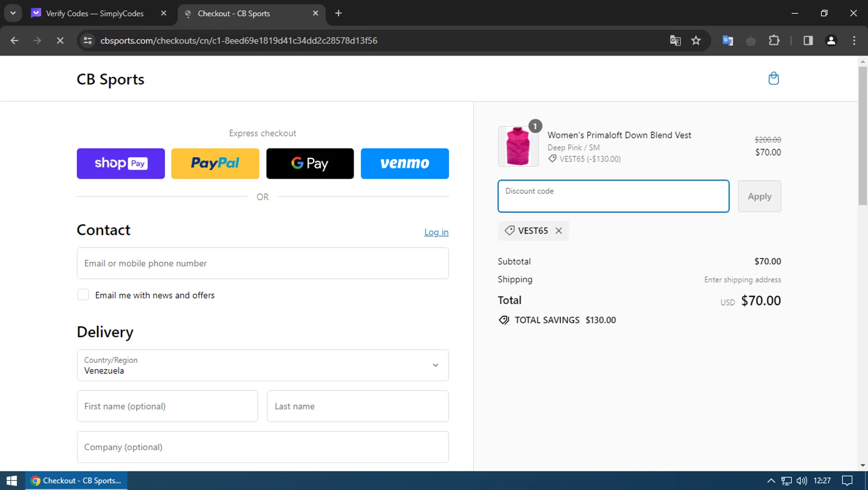Open the Country/Region dropdown showing Venezuela
The width and height of the screenshot is (868, 490).
(263, 365)
